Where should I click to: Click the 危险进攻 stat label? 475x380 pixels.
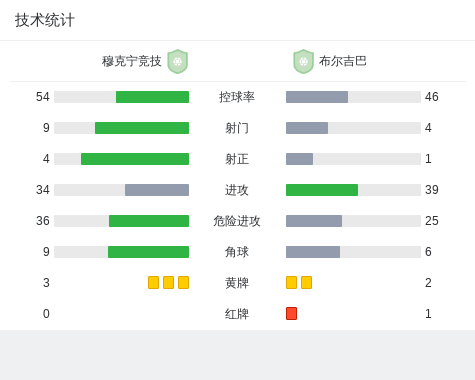(237, 221)
